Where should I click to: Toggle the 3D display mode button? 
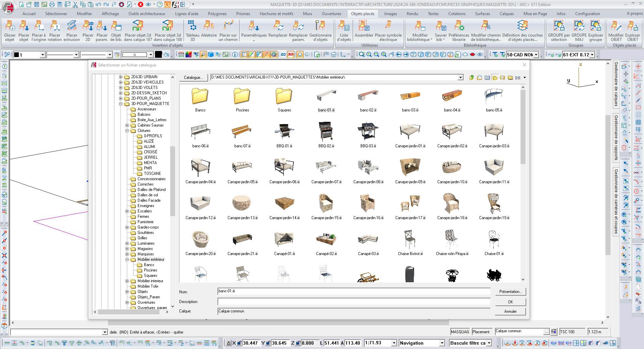[291, 55]
